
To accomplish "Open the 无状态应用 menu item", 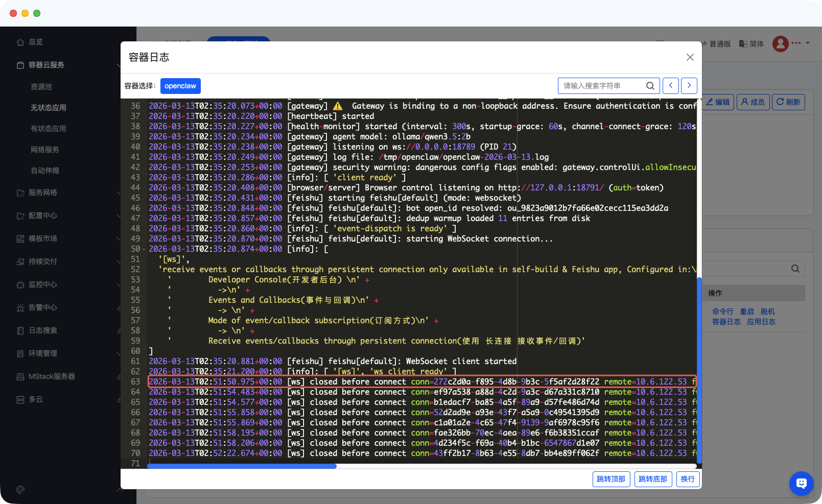I will [49, 108].
